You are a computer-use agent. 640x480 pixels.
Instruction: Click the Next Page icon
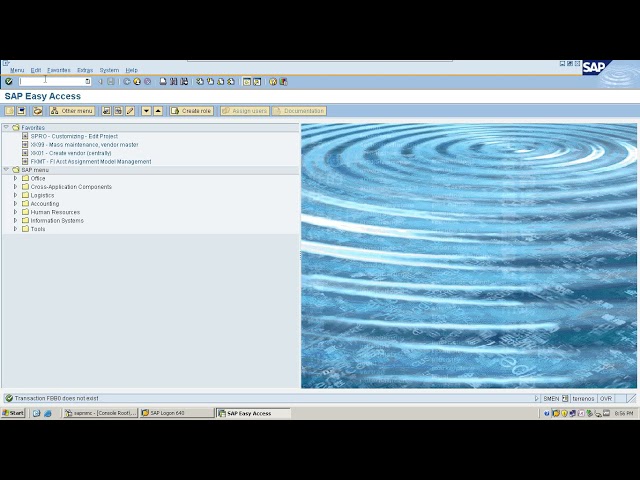coord(220,82)
